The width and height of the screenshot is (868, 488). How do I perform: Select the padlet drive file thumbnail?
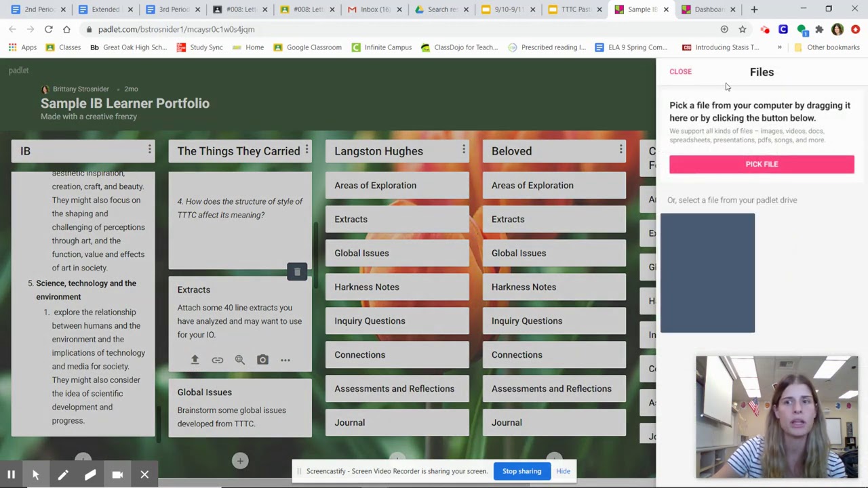[707, 272]
